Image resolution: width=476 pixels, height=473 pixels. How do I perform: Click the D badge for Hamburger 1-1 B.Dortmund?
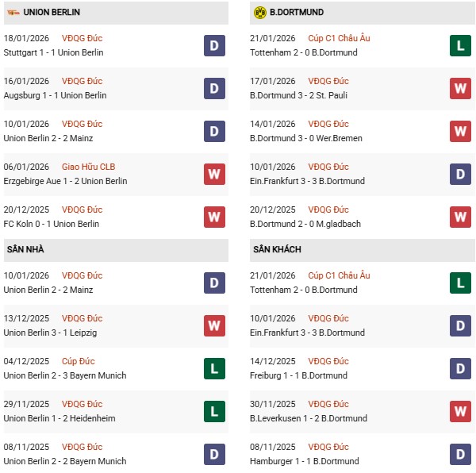pyautogui.click(x=461, y=454)
